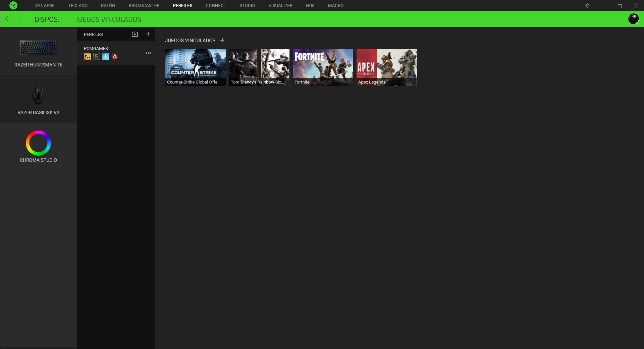Minimize the Razer Synapse window
Image resolution: width=644 pixels, height=349 pixels.
coord(604,6)
